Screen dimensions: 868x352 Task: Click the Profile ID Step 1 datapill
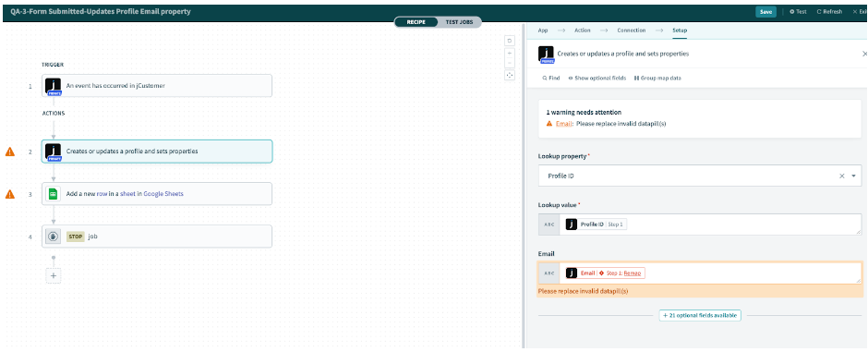[597, 225]
